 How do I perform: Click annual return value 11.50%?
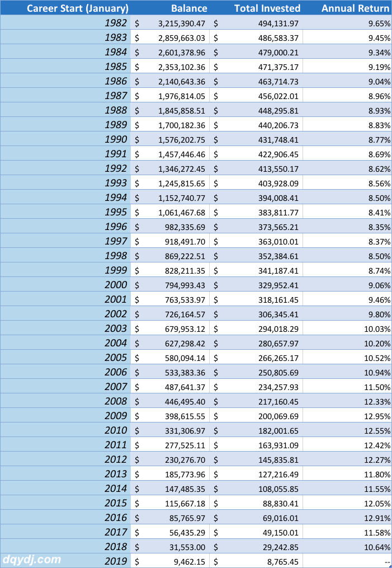tap(347, 387)
